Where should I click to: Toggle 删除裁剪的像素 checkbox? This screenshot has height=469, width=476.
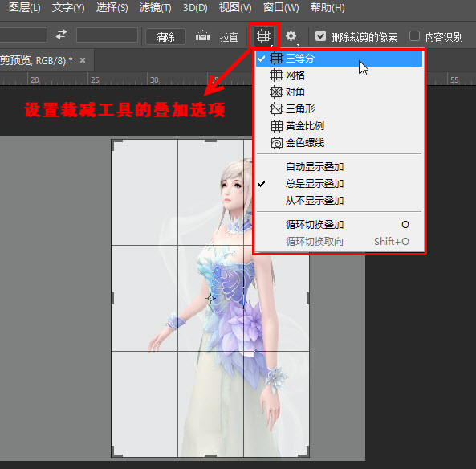[x=320, y=36]
